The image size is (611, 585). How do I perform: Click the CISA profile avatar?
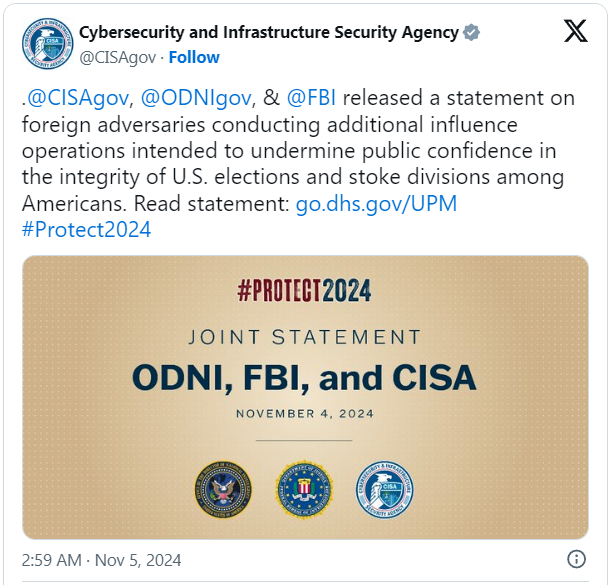[48, 43]
